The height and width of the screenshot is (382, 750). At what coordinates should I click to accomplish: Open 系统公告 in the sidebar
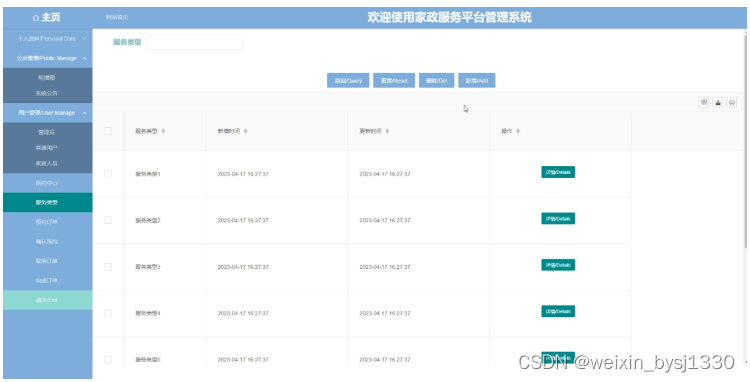click(47, 94)
